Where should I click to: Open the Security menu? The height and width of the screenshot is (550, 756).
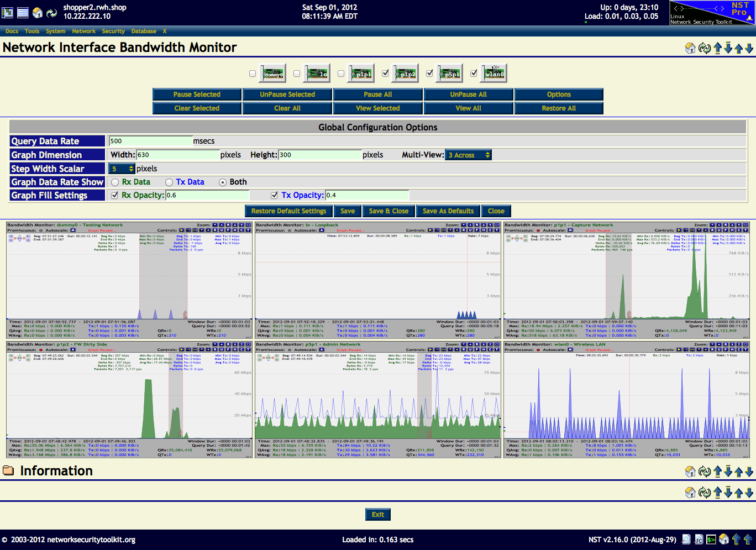(113, 32)
